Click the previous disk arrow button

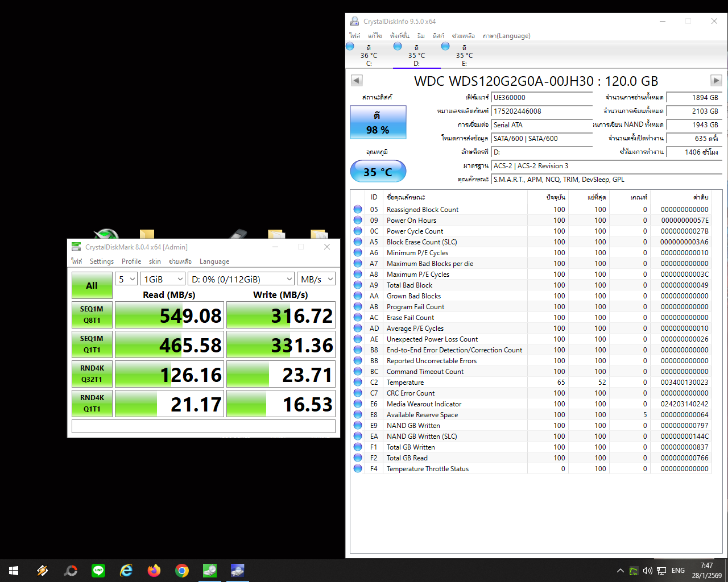click(x=357, y=81)
